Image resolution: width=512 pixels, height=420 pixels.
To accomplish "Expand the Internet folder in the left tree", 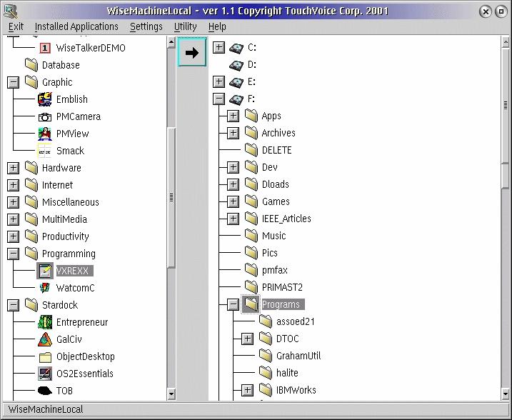I will point(13,185).
